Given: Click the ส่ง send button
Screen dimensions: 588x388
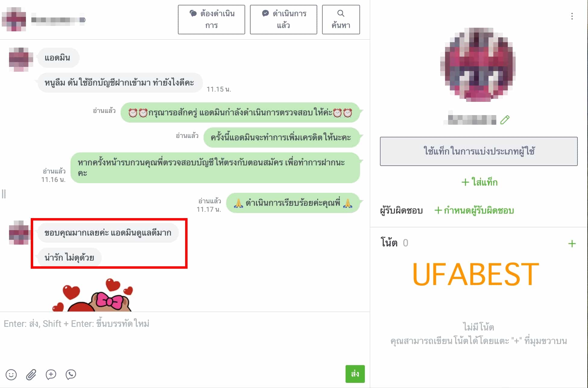Looking at the screenshot, I should pyautogui.click(x=355, y=374).
